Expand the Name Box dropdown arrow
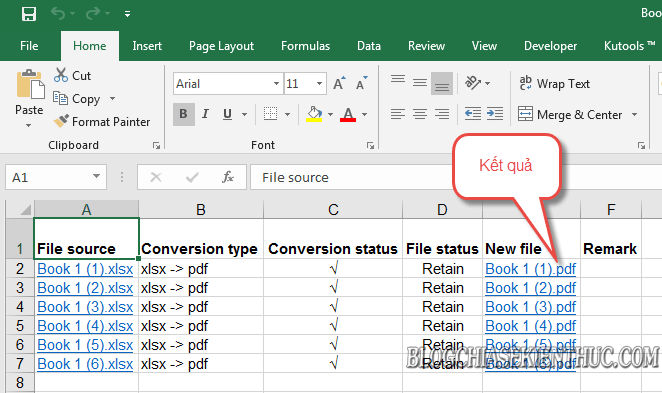Screen dimensions: 662x393 tap(96, 176)
